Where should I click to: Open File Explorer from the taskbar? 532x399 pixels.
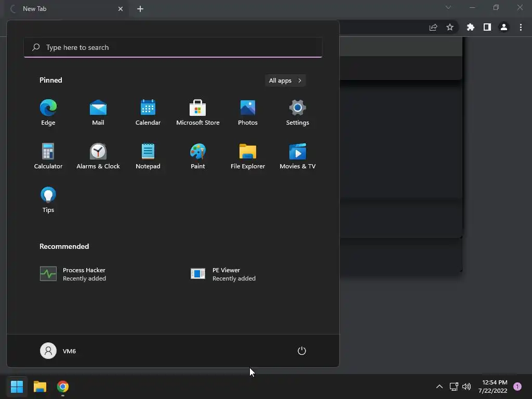pos(39,387)
